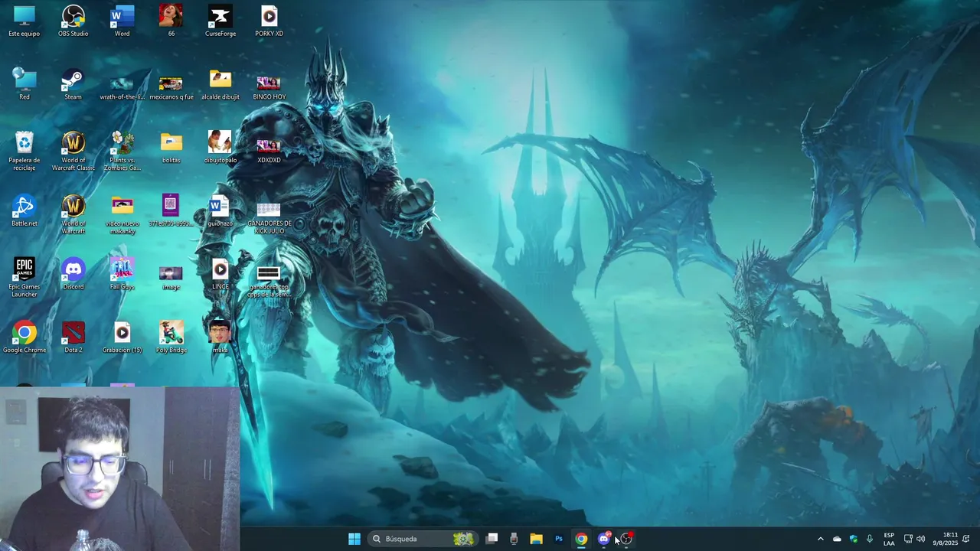Select the CurseForge desktop shortcut
This screenshot has height=551, width=980.
click(x=220, y=21)
